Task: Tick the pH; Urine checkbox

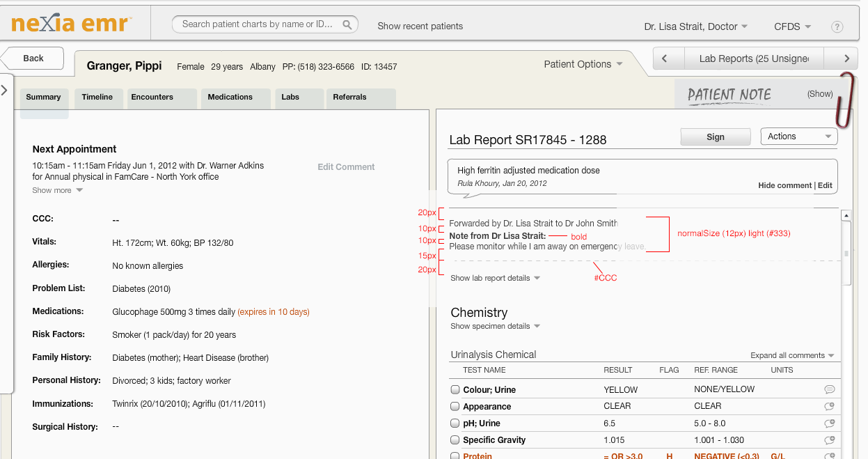Action: coord(455,423)
